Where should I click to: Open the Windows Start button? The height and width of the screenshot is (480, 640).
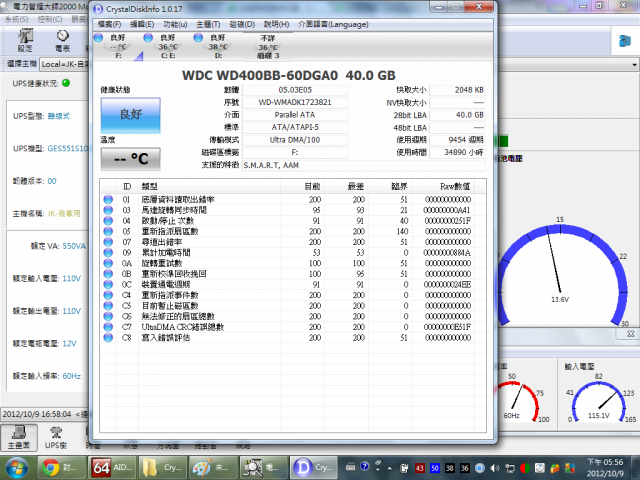coord(16,468)
